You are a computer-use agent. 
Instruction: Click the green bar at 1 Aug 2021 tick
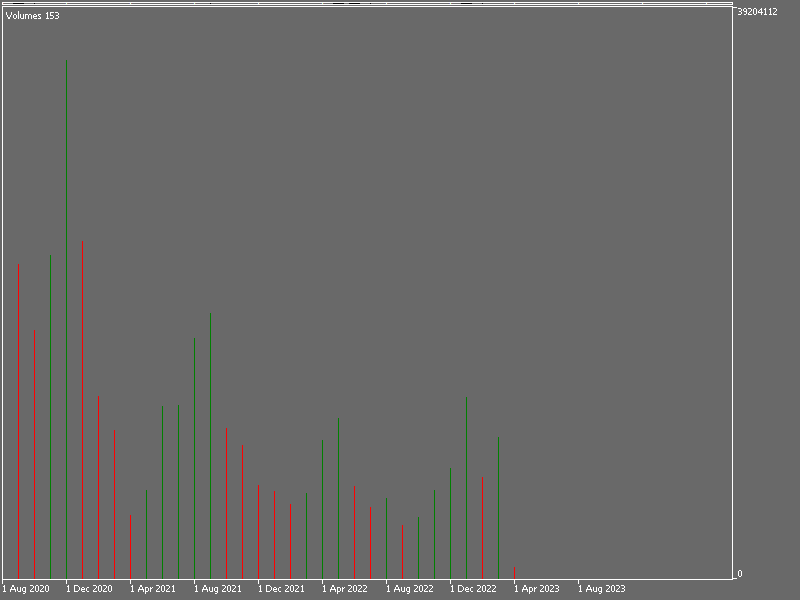[195, 458]
